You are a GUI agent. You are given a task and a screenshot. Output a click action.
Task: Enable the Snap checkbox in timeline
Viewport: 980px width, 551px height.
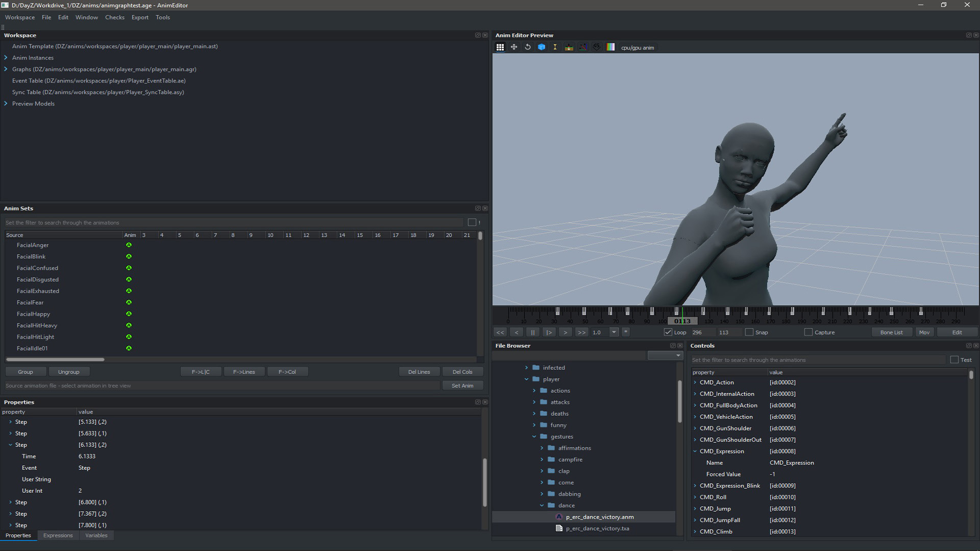[748, 332]
